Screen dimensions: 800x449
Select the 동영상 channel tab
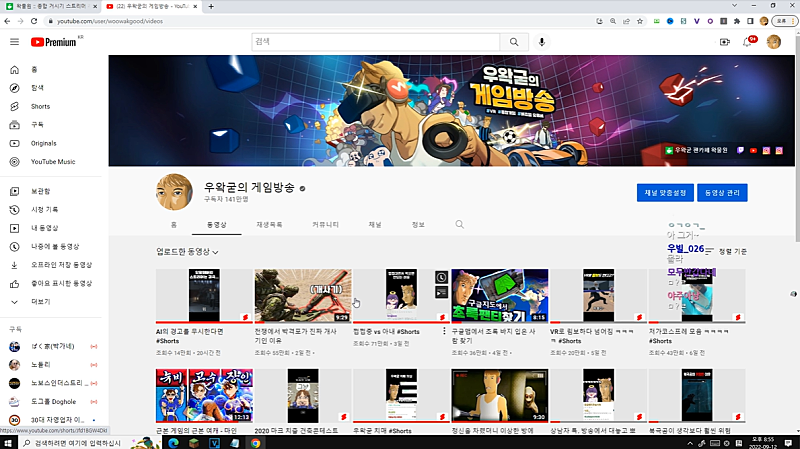point(216,224)
